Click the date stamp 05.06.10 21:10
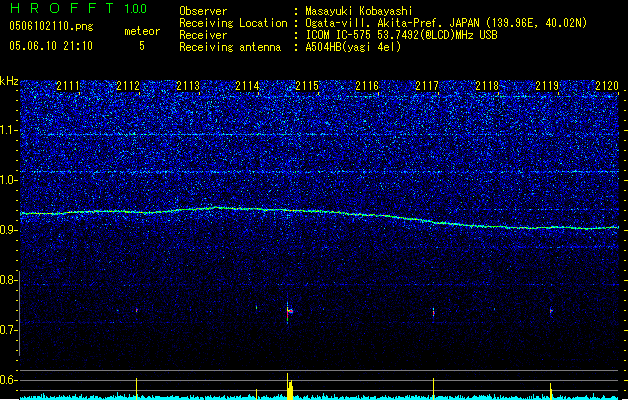Image resolution: width=629 pixels, height=400 pixels. pyautogui.click(x=51, y=46)
